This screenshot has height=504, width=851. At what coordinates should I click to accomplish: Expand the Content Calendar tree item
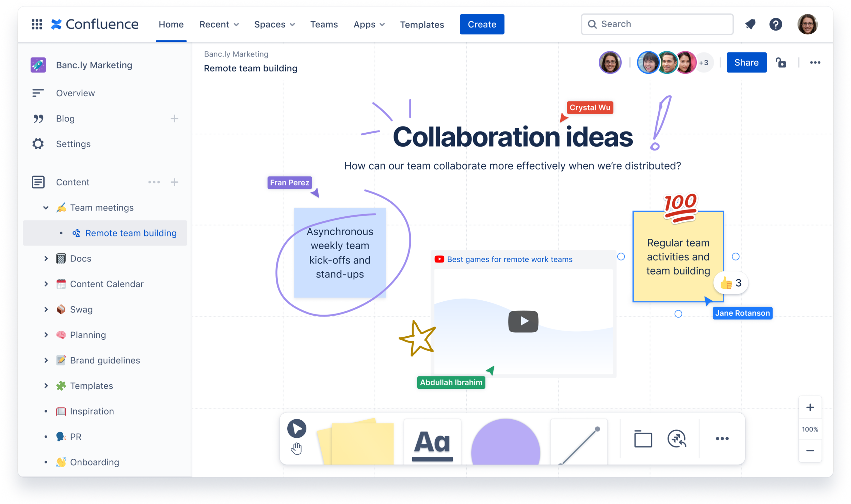[46, 284]
